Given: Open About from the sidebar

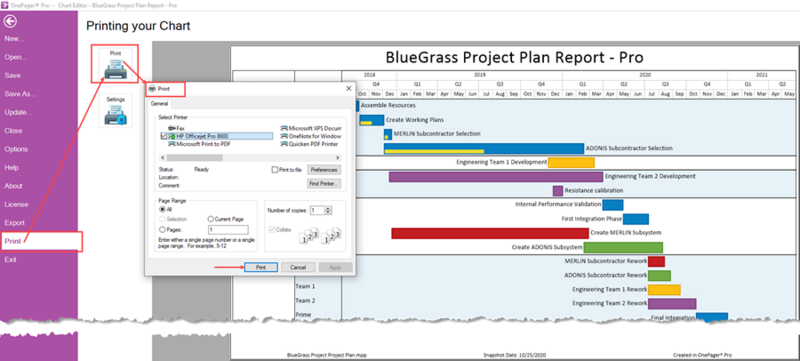Looking at the screenshot, I should point(13,186).
